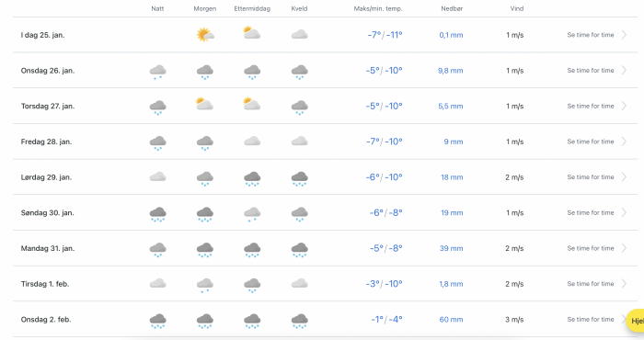Viewport: 644px width, 340px height.
Task: Click the 39 mm precipitation value for Mandag
Action: (451, 248)
